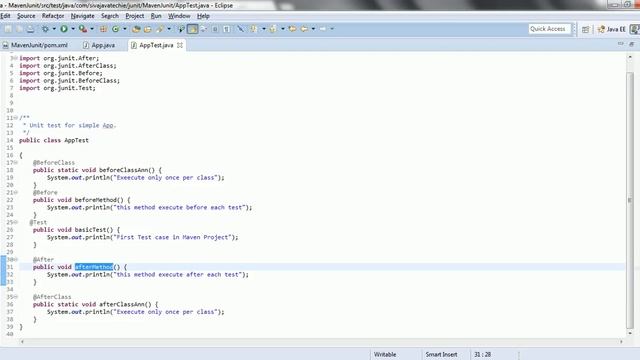This screenshot has height=360, width=640.
Task: Click the horizontal scrollbar right arrow
Action: click(x=621, y=342)
